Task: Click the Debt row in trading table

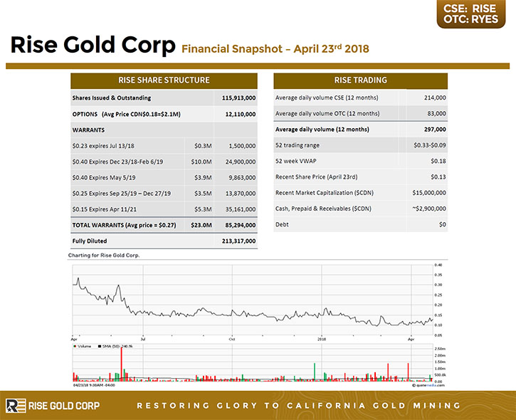Action: tap(360, 224)
